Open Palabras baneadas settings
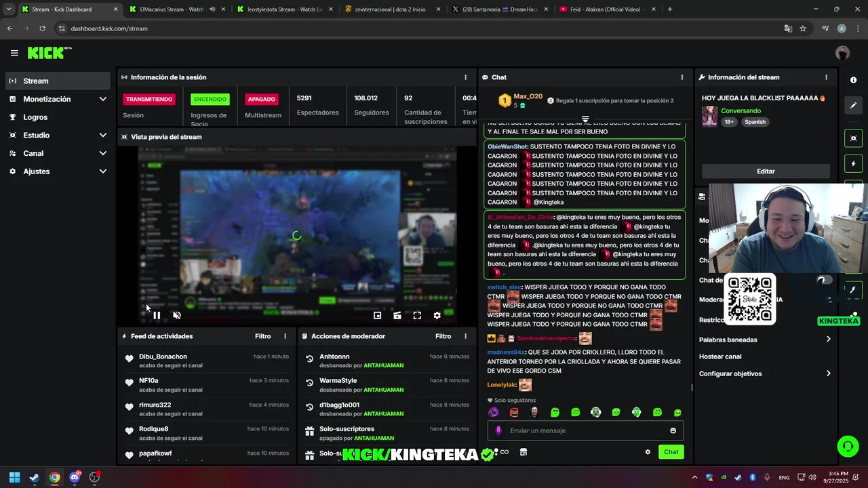 (x=765, y=340)
